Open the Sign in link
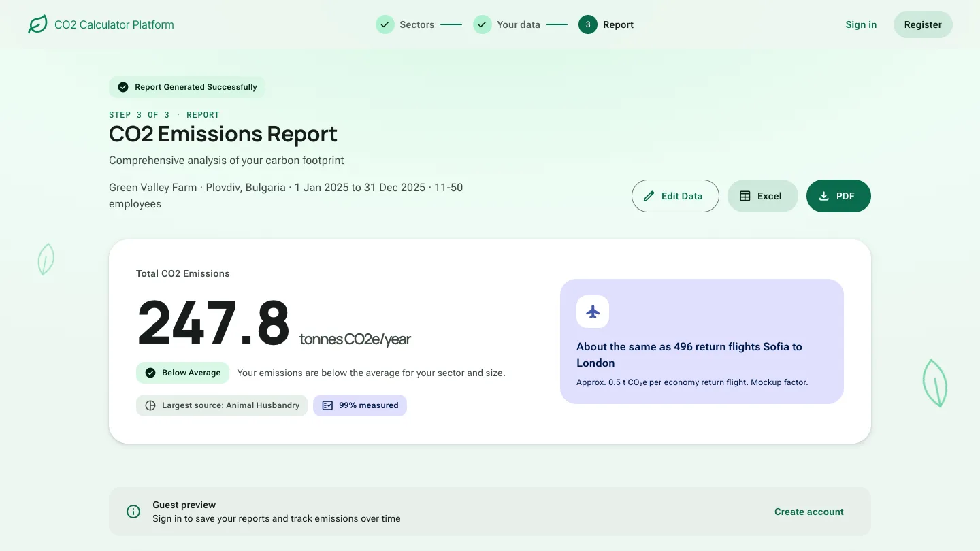980x551 pixels. pos(861,24)
